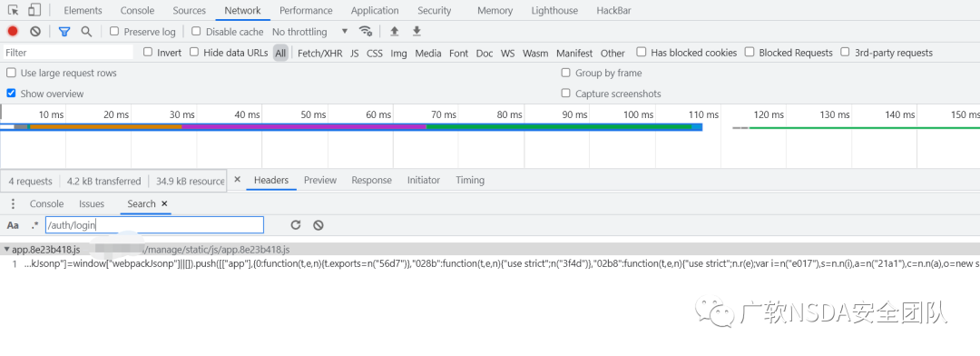Open network conditions wifi icon

[x=366, y=31]
